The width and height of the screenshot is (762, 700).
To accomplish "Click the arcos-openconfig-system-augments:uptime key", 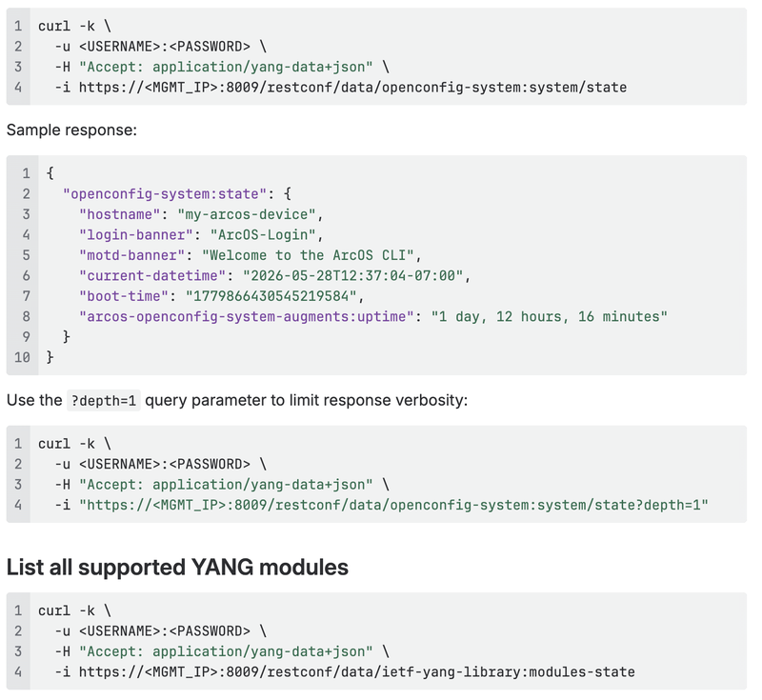I will [x=247, y=316].
